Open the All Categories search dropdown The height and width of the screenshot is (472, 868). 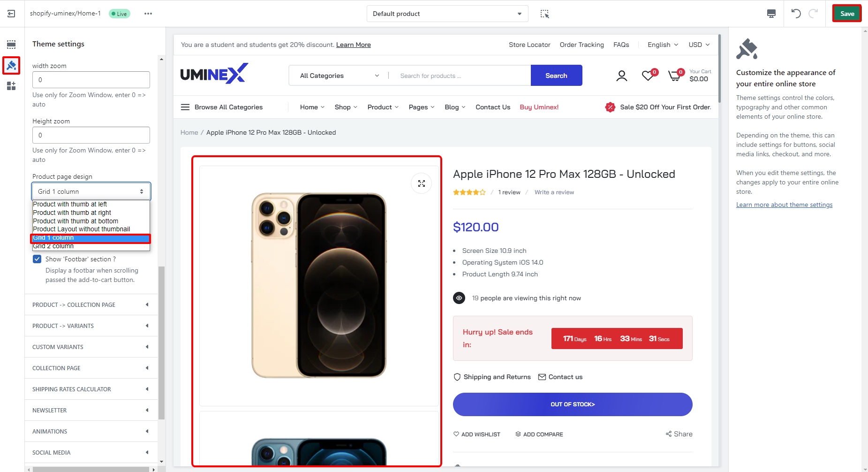[x=339, y=76]
